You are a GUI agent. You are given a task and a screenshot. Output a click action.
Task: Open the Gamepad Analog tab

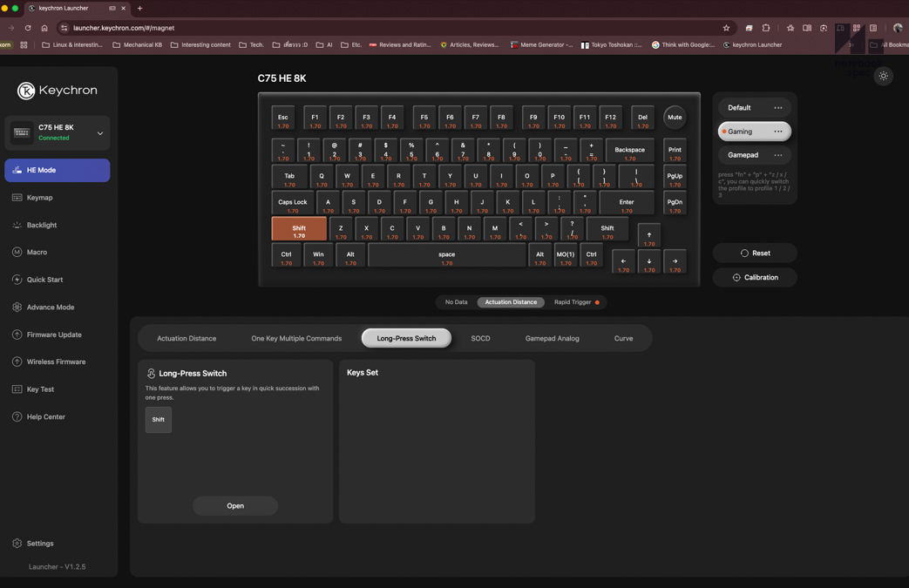552,338
